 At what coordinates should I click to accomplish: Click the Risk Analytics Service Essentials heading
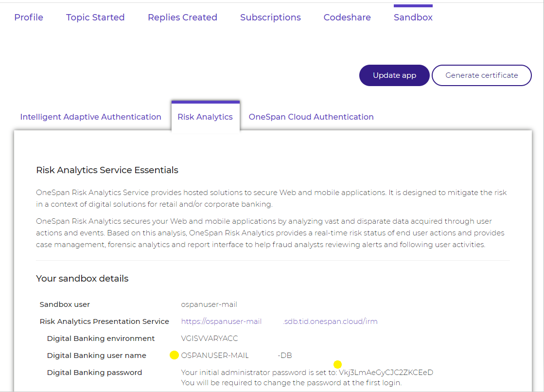point(107,170)
